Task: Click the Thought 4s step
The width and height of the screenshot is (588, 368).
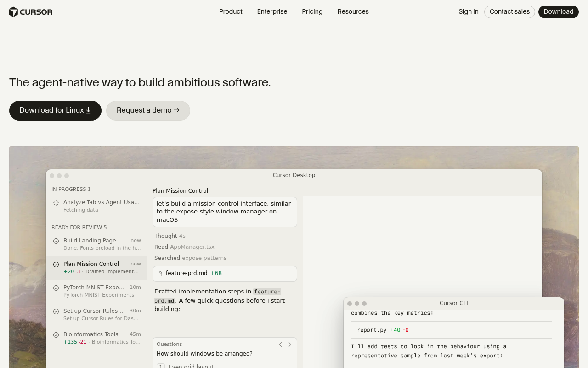Action: [x=170, y=236]
